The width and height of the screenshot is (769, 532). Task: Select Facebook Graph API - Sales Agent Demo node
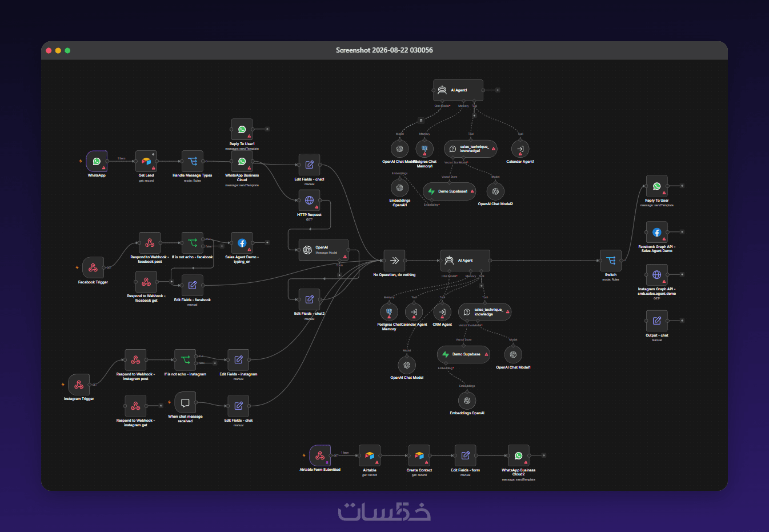(657, 233)
